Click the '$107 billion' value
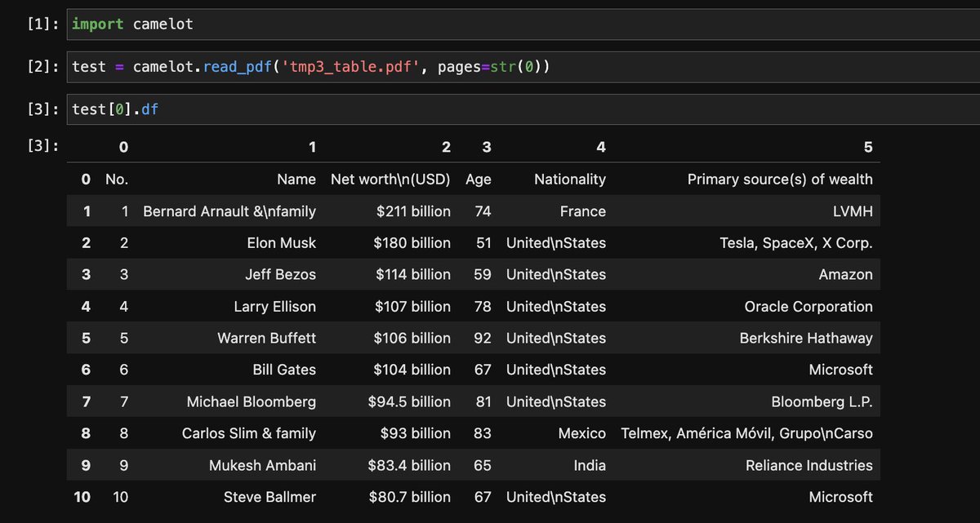Viewport: 980px width, 523px height. (x=412, y=307)
